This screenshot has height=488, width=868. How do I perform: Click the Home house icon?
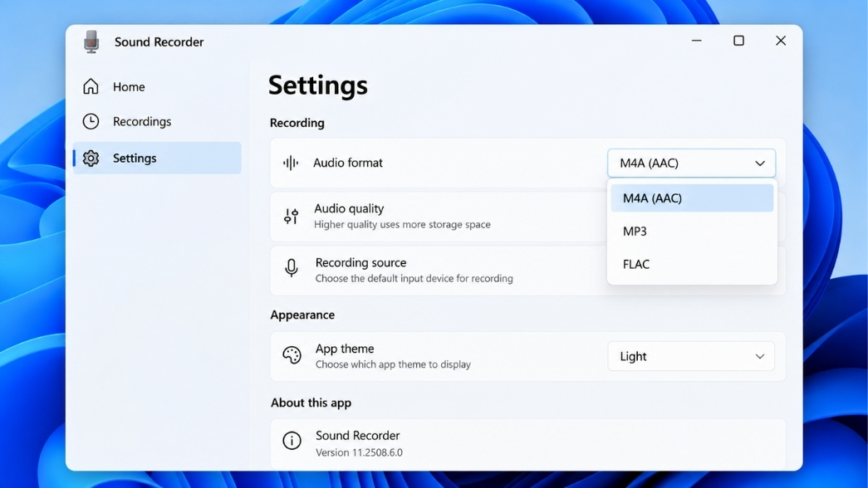pos(91,86)
